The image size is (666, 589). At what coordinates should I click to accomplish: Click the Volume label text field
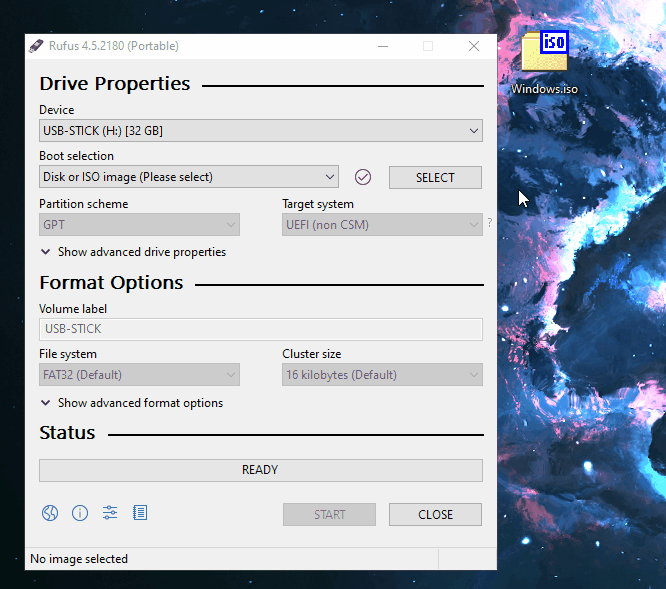click(261, 329)
